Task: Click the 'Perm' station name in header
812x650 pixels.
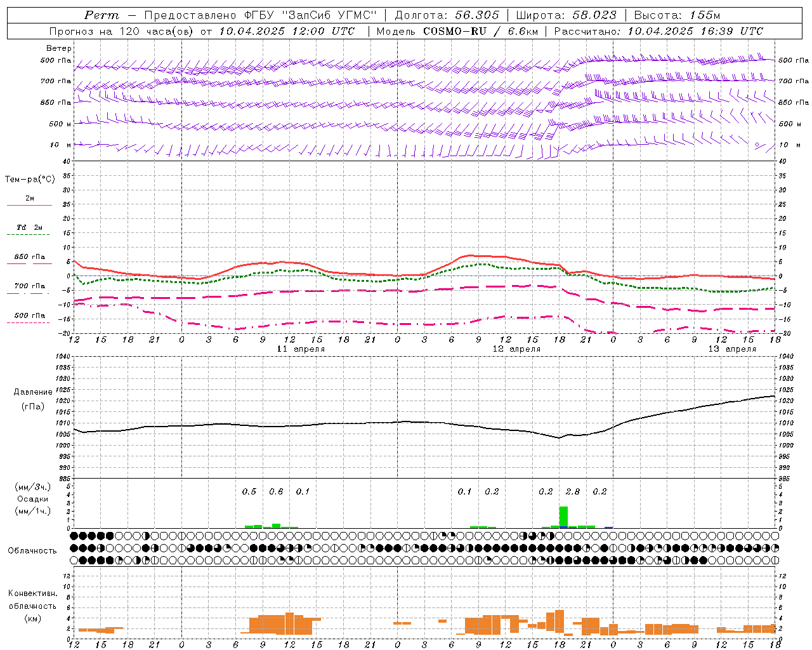Action: 101,15
